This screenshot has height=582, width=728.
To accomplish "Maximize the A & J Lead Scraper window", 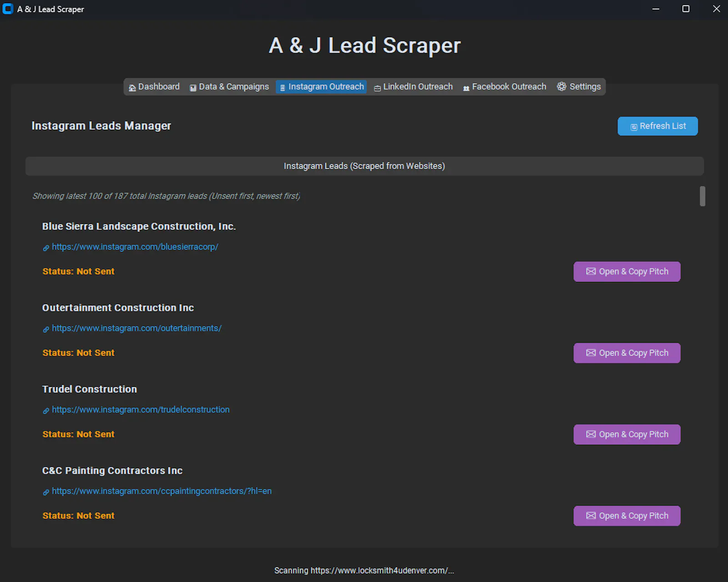I will click(686, 9).
